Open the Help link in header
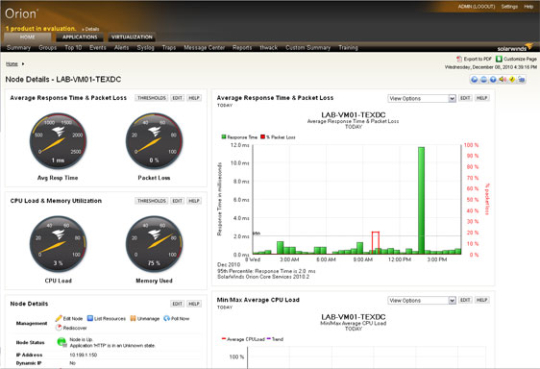Screen dimensions: 540x369 529,7
